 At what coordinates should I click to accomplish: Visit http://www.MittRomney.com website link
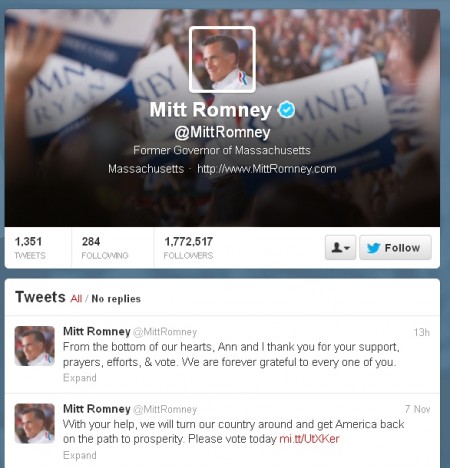coord(267,169)
